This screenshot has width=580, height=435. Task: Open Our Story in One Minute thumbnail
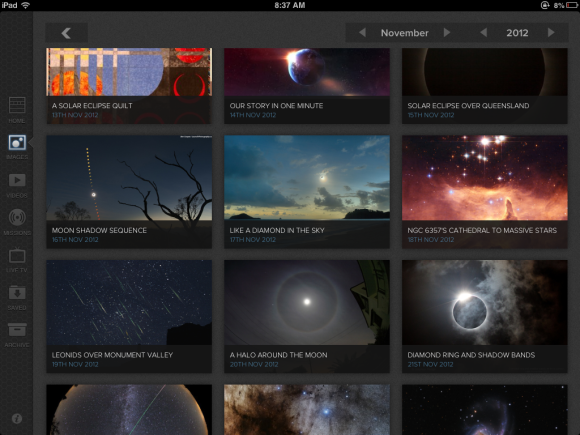[307, 86]
